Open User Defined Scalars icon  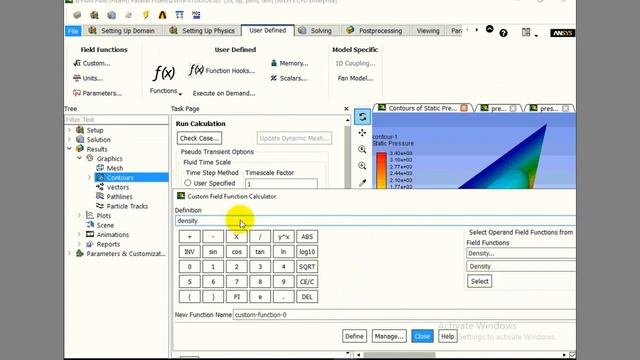273,78
